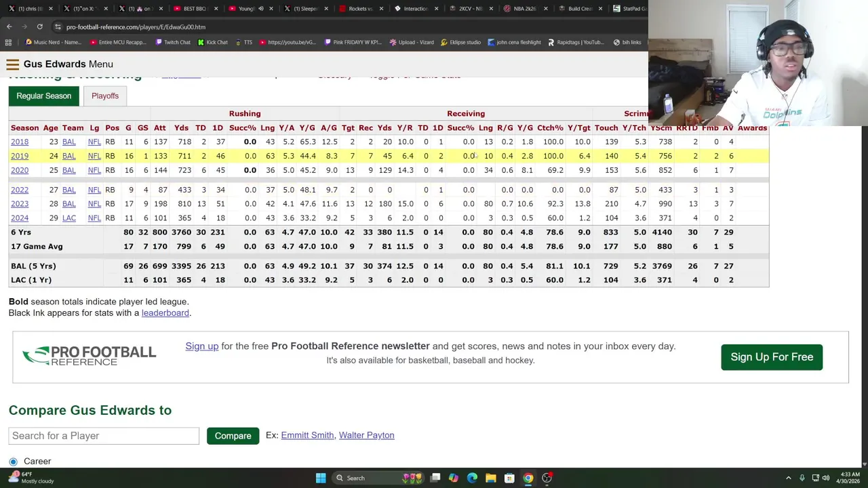868x488 pixels.
Task: Open the 2023 season link
Action: click(20, 204)
